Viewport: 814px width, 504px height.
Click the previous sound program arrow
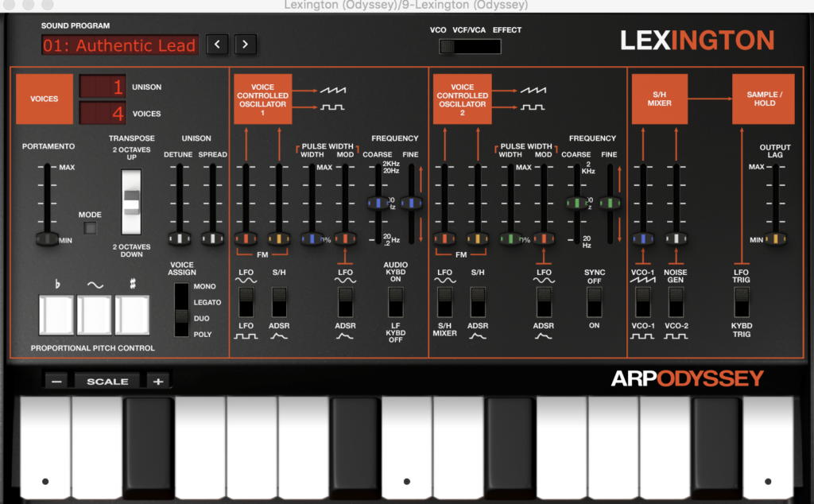click(x=218, y=45)
